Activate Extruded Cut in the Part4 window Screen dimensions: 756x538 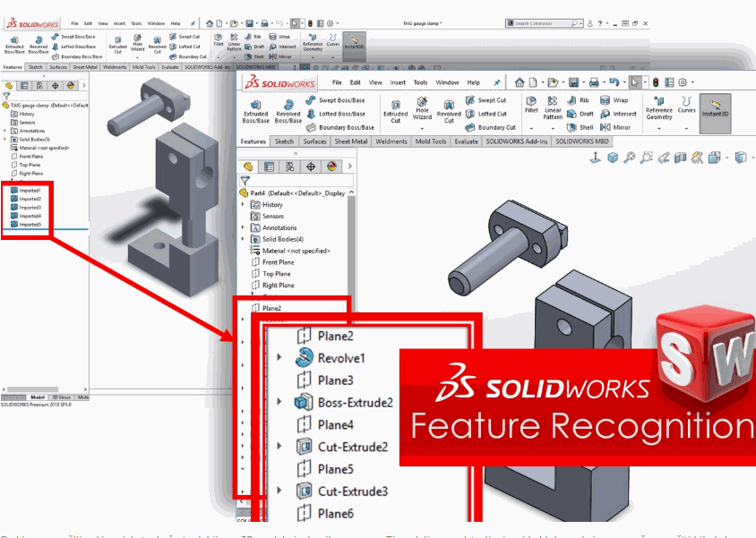395,111
